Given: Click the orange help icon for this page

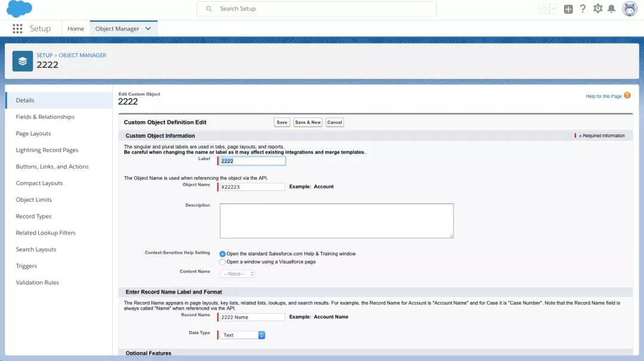Looking at the screenshot, I should pyautogui.click(x=627, y=95).
